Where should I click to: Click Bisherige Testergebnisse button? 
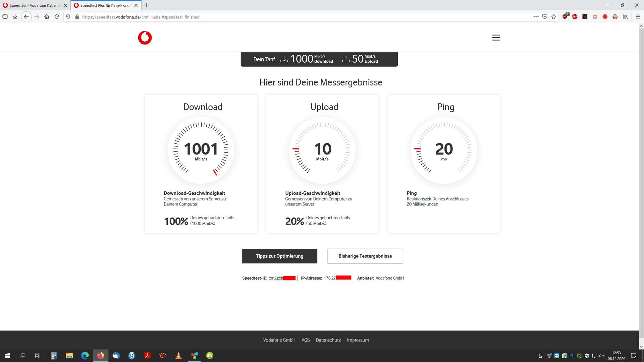tap(365, 256)
